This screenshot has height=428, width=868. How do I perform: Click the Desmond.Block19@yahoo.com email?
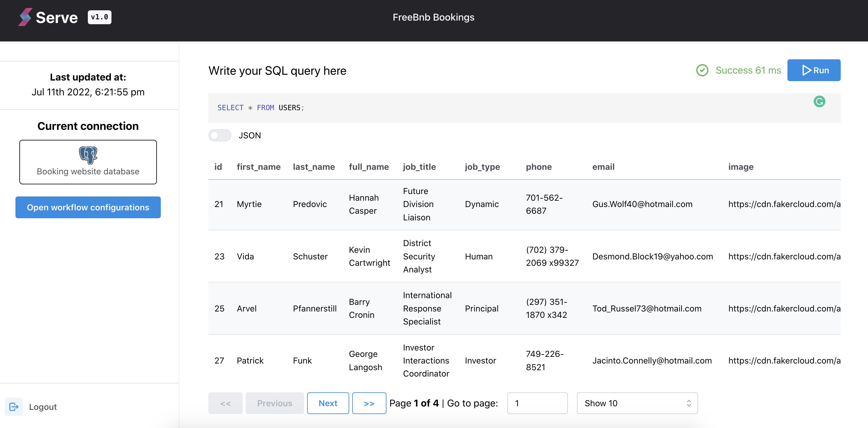(x=652, y=256)
